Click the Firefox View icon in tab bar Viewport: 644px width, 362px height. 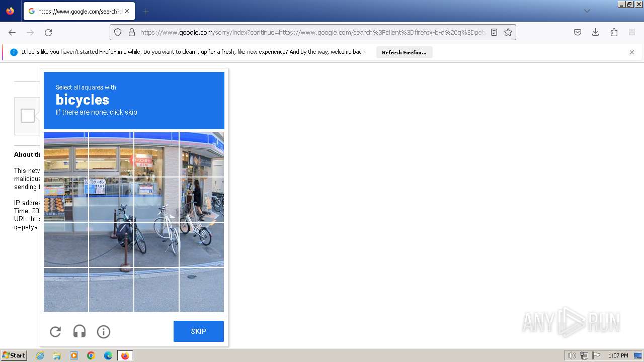pyautogui.click(x=10, y=11)
